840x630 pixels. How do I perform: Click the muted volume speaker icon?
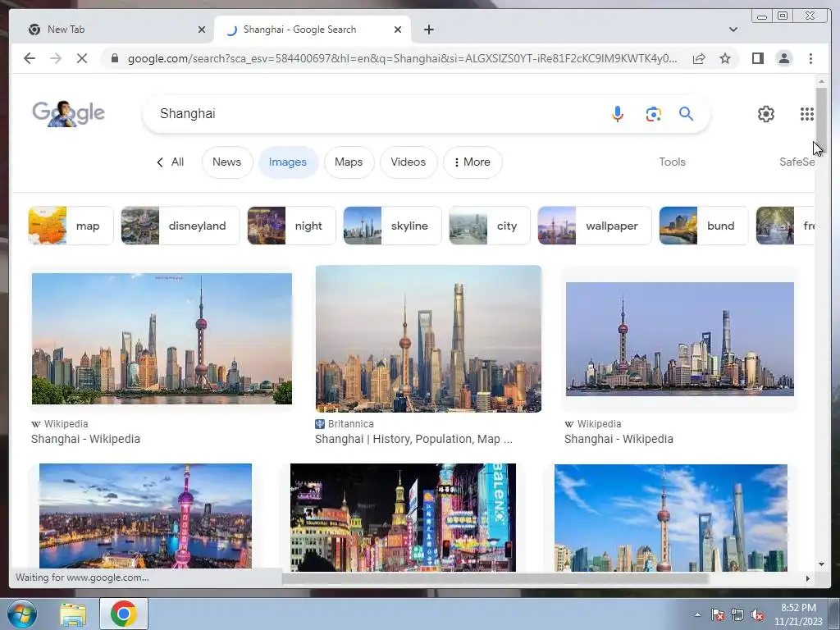[757, 614]
